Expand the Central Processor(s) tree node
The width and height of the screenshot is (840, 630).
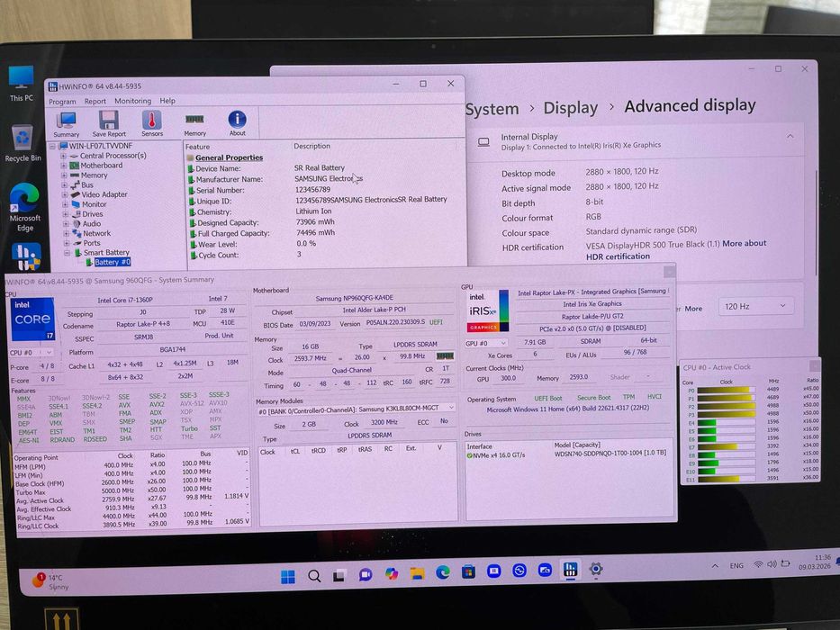[63, 156]
